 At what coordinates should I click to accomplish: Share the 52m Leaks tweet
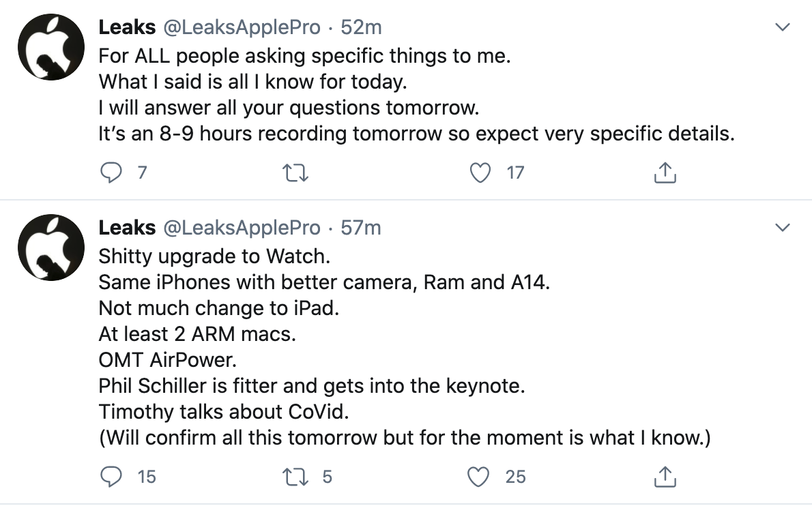point(665,173)
